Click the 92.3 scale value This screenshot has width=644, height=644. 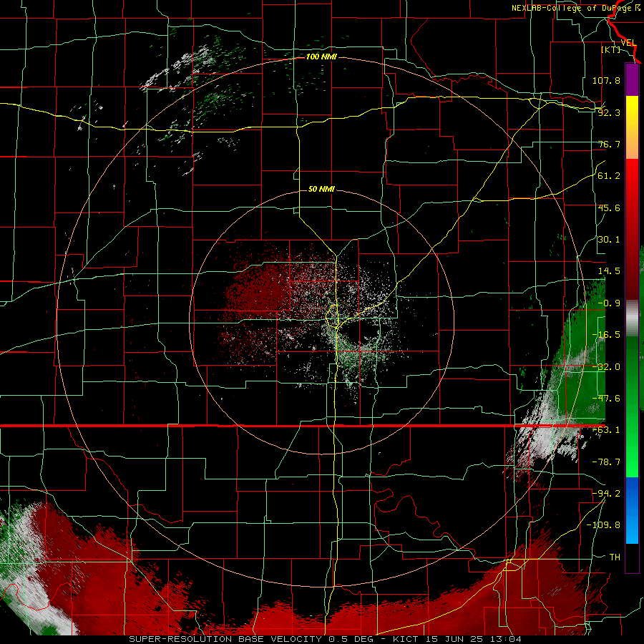(609, 112)
